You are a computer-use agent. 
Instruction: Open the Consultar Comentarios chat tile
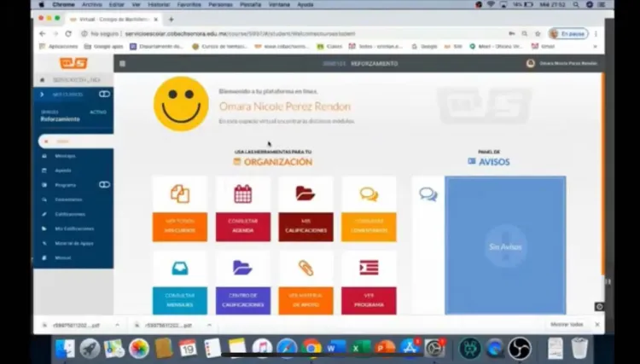tap(369, 208)
